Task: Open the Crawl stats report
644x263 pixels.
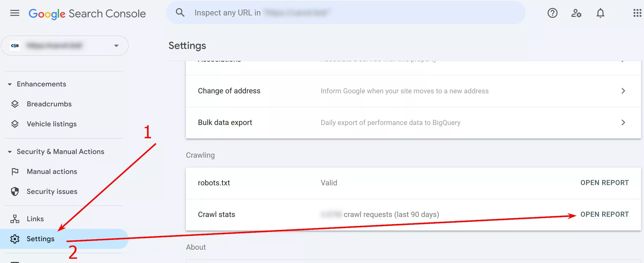Action: [605, 215]
